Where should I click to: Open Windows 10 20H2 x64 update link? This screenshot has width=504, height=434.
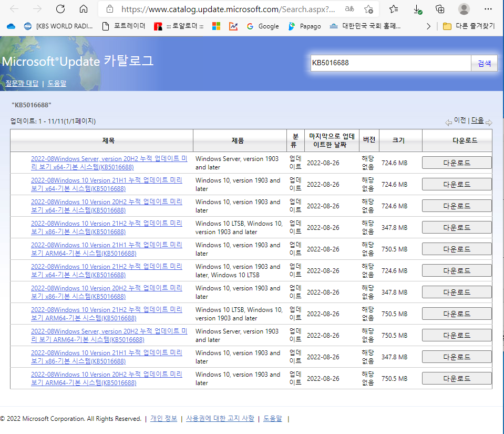coord(106,206)
